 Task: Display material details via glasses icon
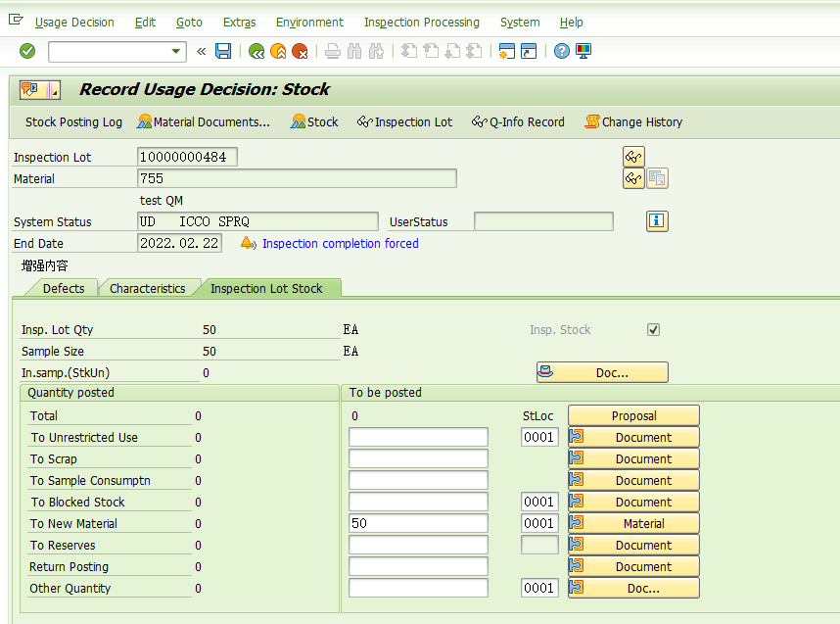(632, 178)
